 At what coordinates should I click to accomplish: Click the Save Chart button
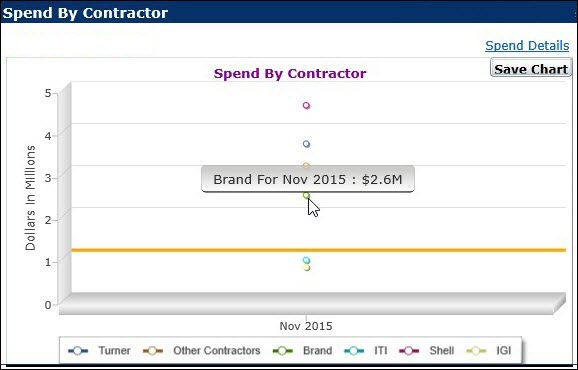click(531, 68)
